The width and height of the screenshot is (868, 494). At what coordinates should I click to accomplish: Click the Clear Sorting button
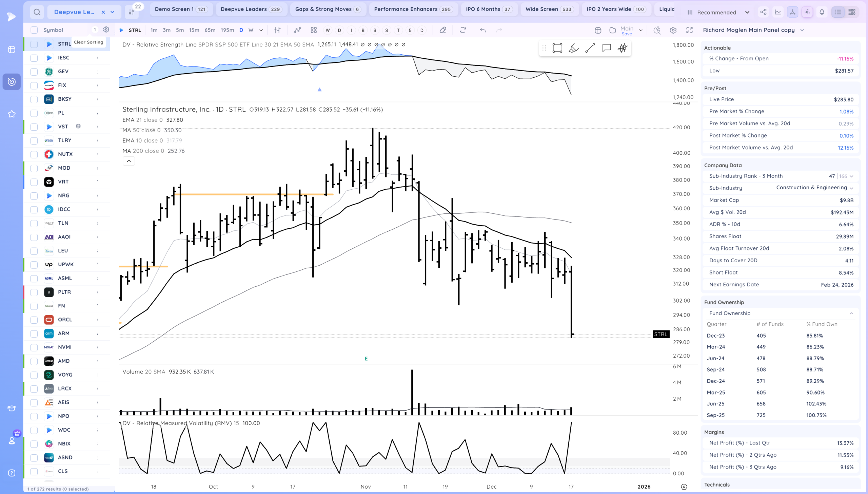[x=88, y=42]
